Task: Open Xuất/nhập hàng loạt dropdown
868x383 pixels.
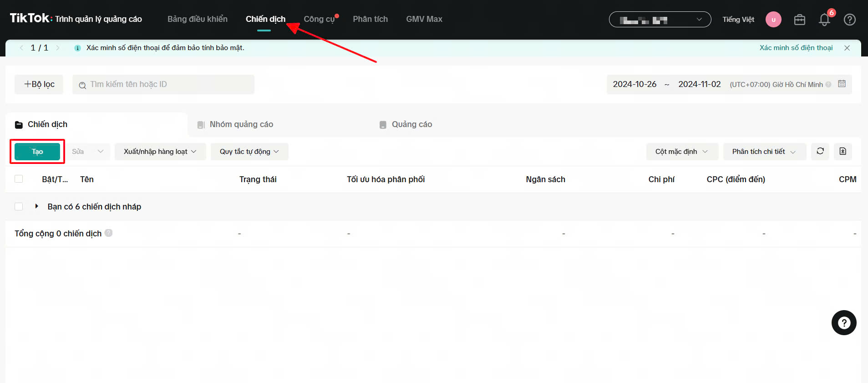Action: [160, 152]
